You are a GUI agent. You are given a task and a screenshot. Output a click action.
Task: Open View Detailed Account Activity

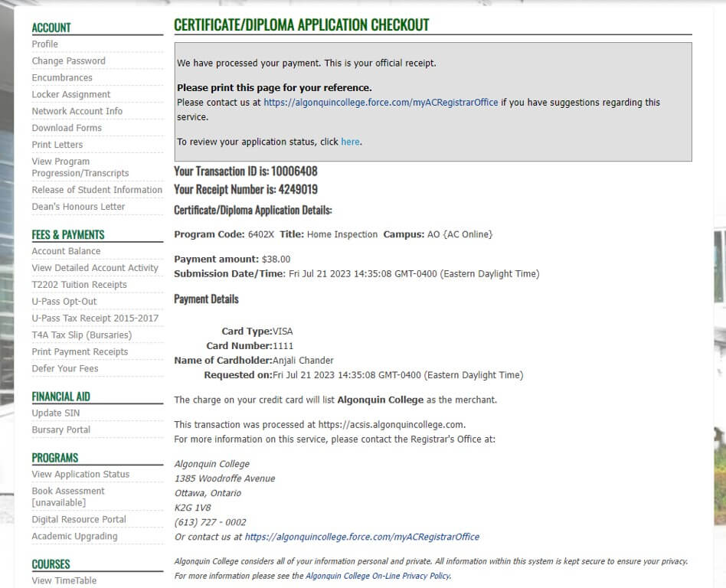tap(95, 268)
